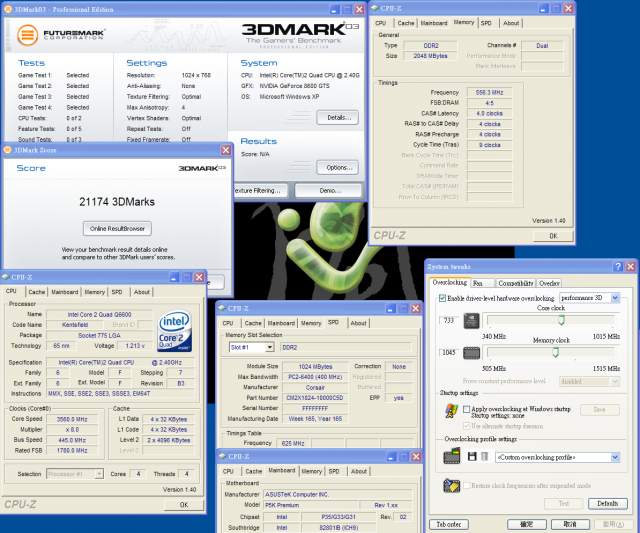Click the 3DMark03 title bar icon
Screen dimensions: 640x533
pos(7,9)
